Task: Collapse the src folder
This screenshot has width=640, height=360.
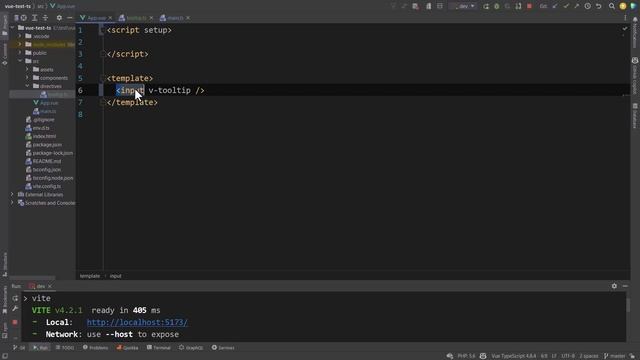Action: (20, 61)
